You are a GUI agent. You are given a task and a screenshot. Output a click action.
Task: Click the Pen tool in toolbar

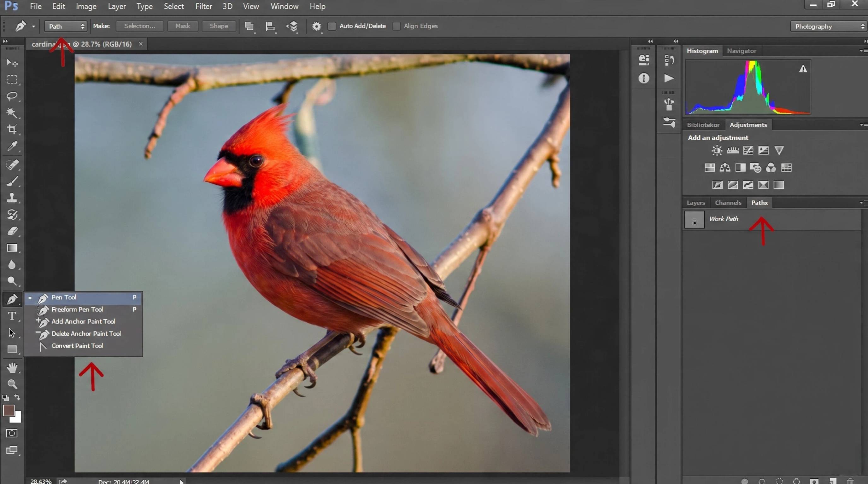(x=12, y=299)
